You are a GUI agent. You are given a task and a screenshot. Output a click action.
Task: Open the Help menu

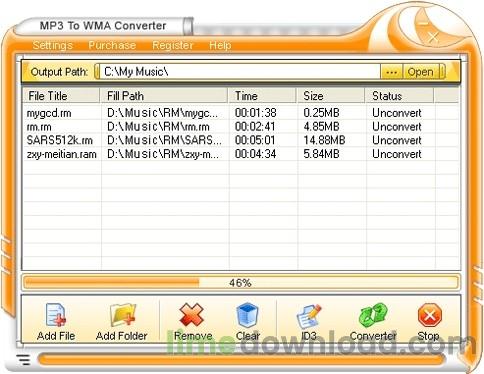pos(220,45)
